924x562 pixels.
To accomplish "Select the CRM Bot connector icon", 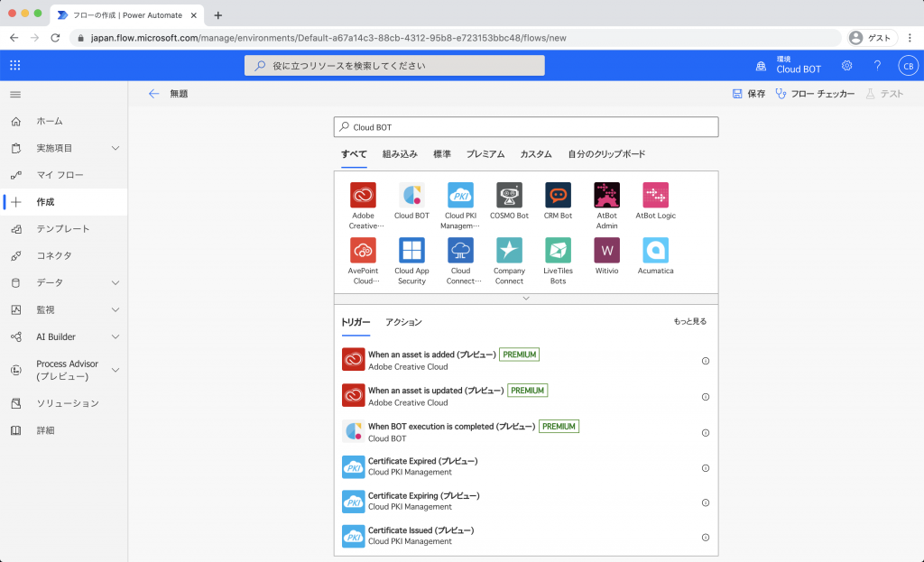I will click(558, 195).
